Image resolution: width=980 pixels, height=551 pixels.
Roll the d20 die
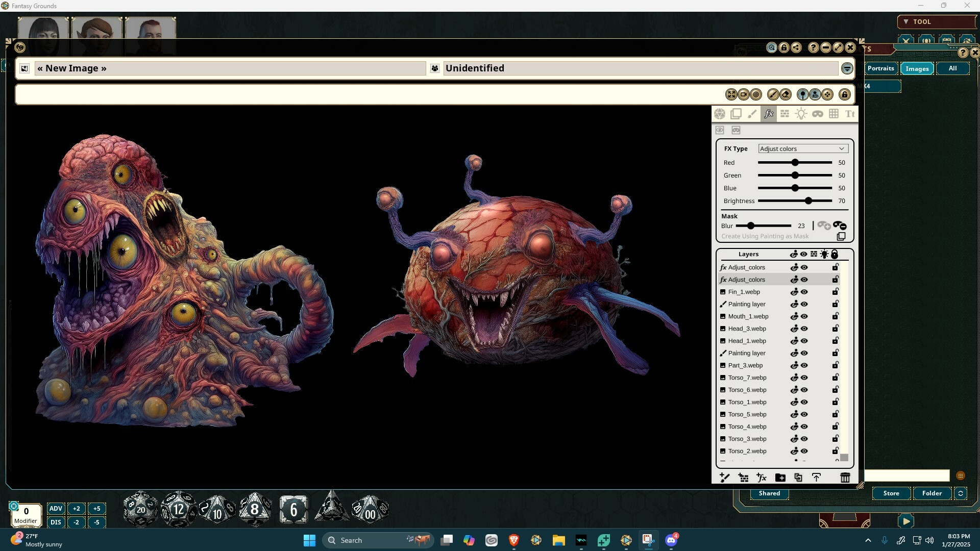[x=140, y=509]
